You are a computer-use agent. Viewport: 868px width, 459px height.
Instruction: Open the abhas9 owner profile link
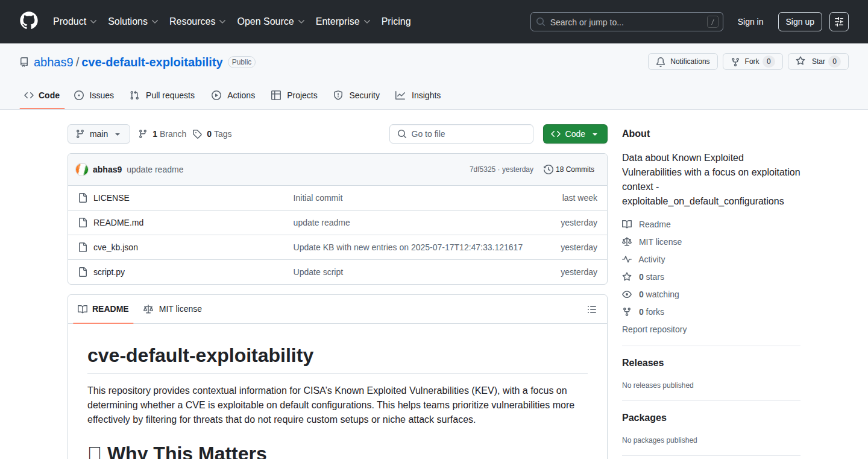point(54,62)
